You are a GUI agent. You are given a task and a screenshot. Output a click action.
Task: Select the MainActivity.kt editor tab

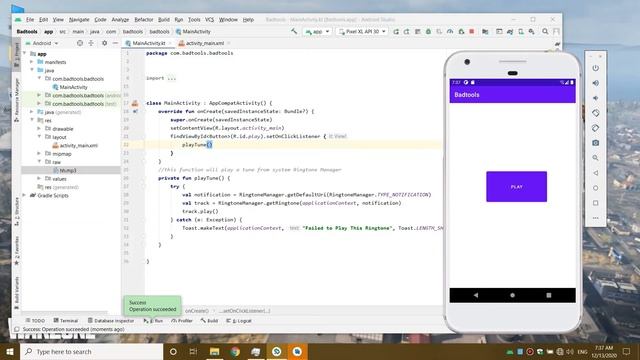tap(149, 43)
